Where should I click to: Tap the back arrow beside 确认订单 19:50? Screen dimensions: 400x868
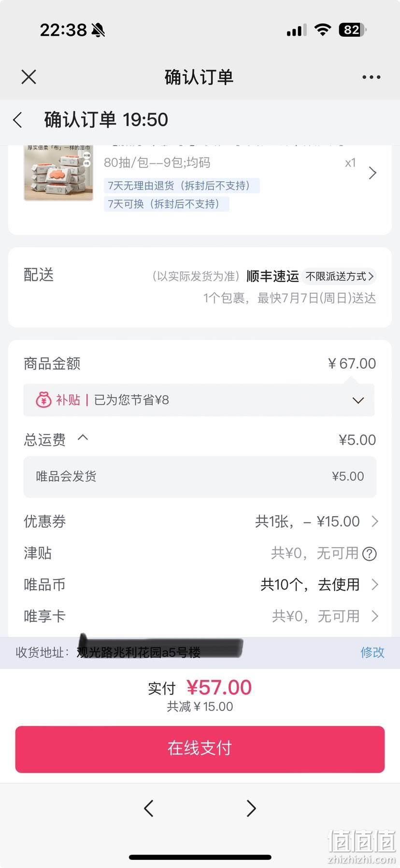[x=18, y=120]
